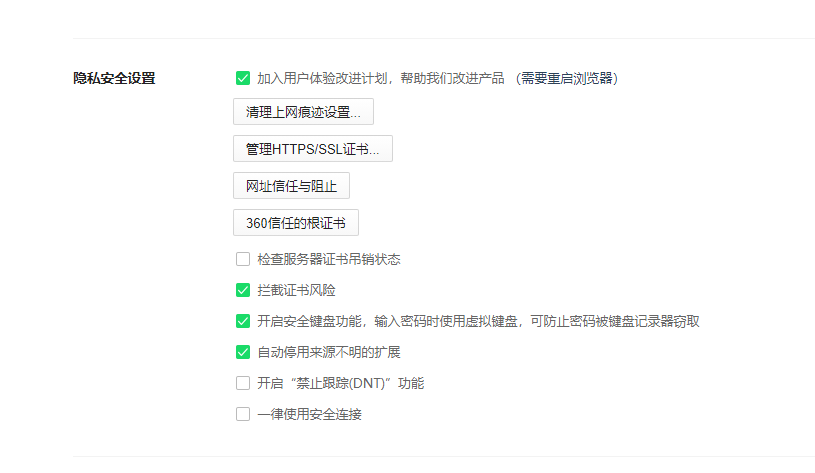Open 网址信任与阻止 settings
Image resolution: width=815 pixels, height=473 pixels.
291,186
